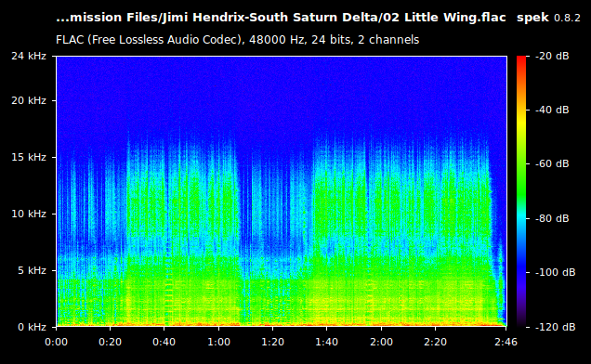Click the 10 kHz frequency axis label
This screenshot has width=591, height=364.
[29, 214]
